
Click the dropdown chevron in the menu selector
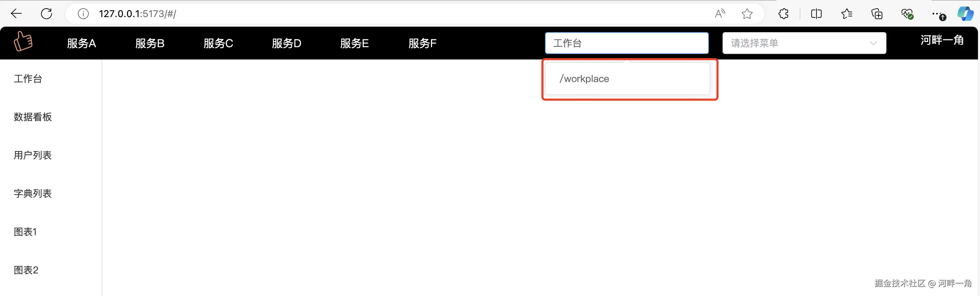pyautogui.click(x=873, y=43)
